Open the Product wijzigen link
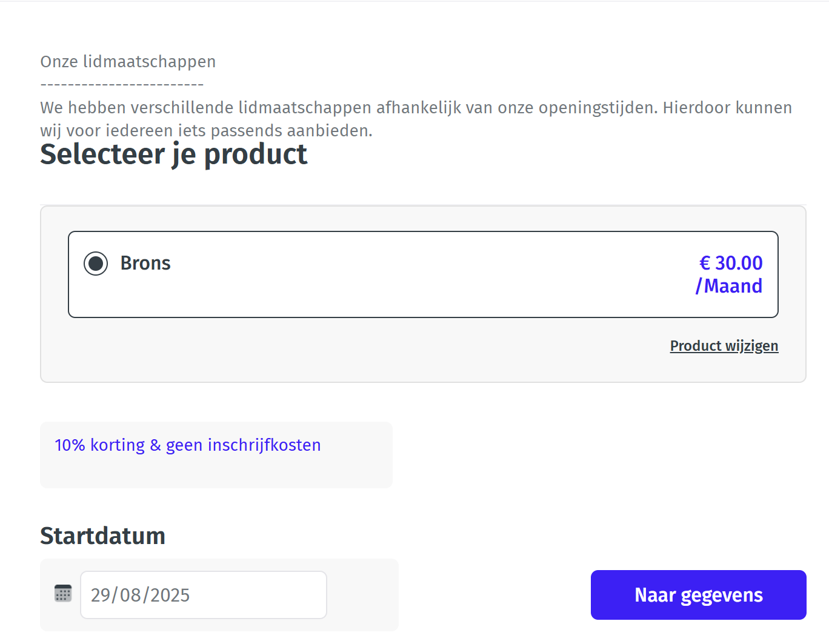 (724, 346)
